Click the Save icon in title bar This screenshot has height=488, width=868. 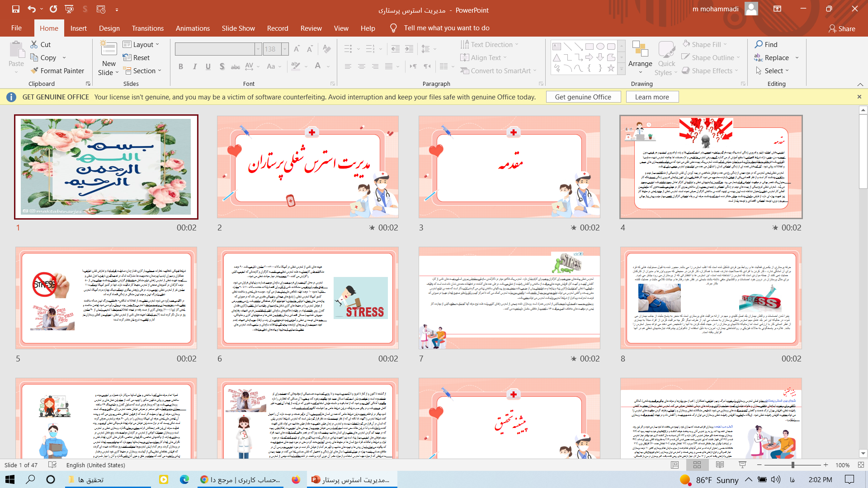[x=16, y=9]
